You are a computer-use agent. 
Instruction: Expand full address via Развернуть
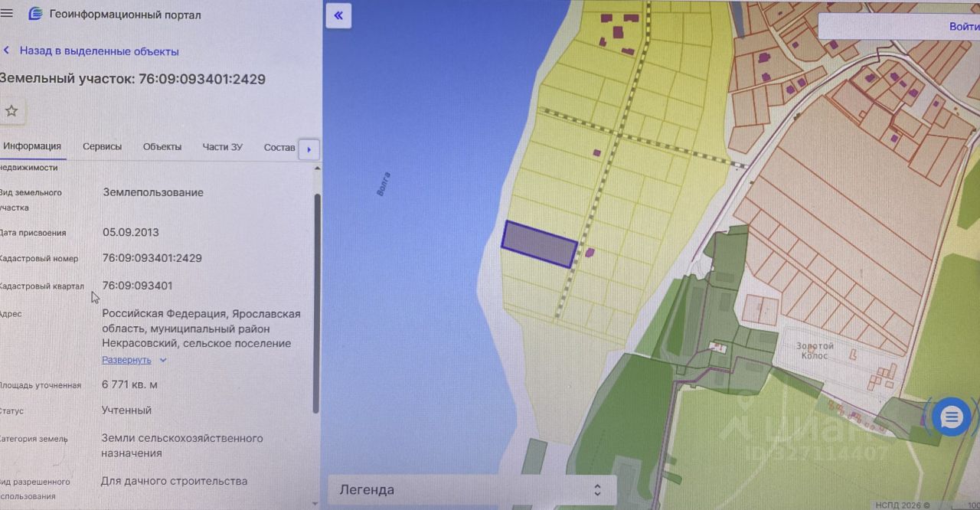coord(126,360)
